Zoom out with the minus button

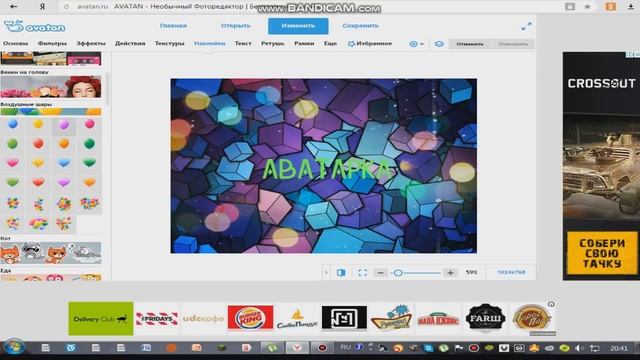coord(380,272)
